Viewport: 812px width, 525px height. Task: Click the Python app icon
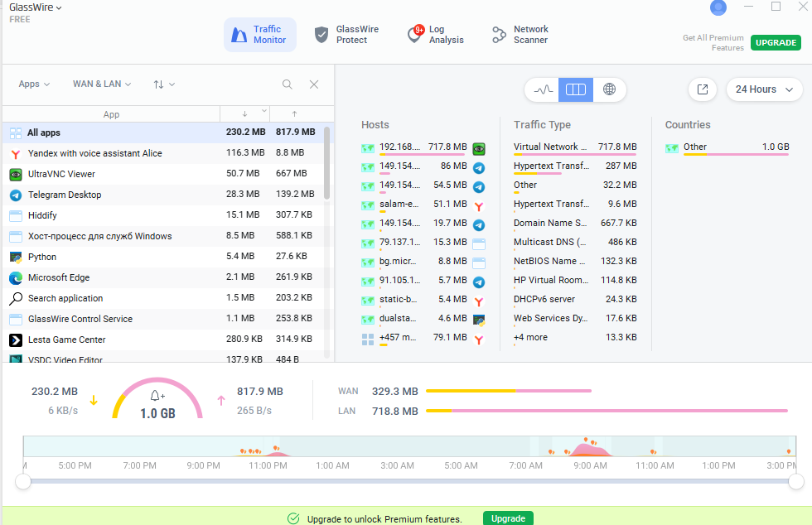16,258
